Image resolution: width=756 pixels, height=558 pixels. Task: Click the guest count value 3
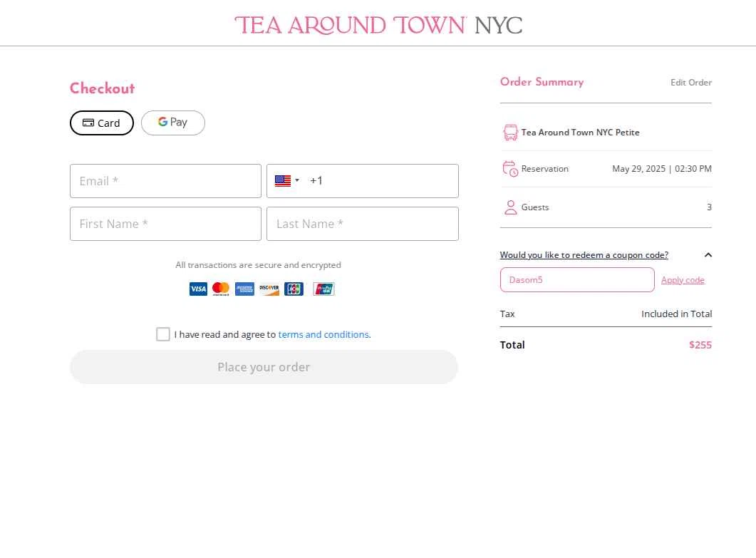[709, 207]
